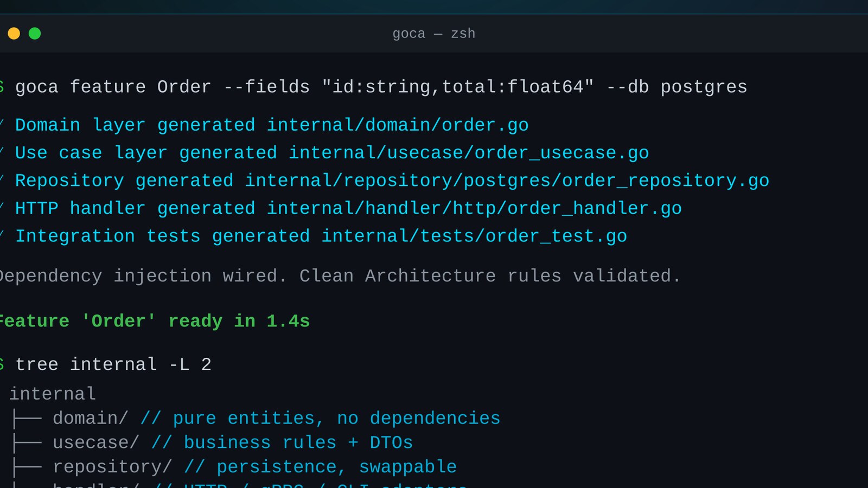The image size is (868, 488).
Task: Click the Dependency injection wired message
Action: pos(340,276)
